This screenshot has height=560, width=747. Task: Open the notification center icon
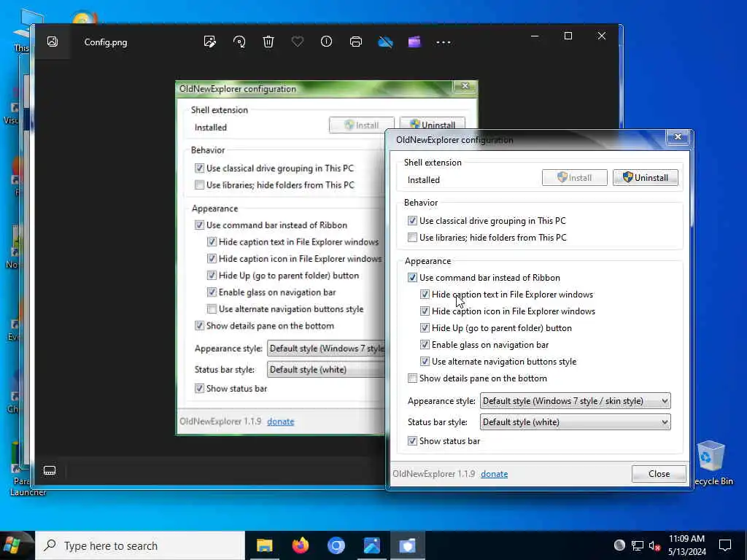[725, 545]
